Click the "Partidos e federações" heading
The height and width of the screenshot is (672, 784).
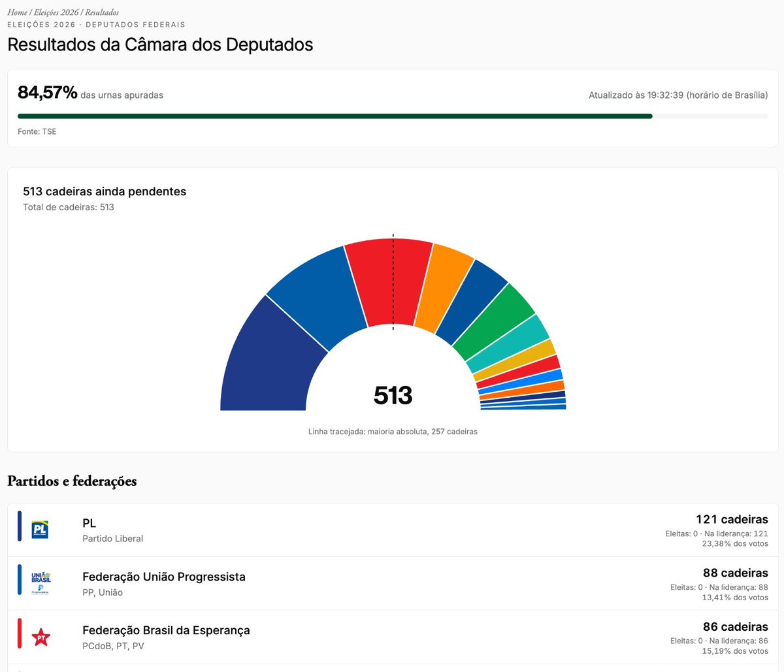coord(72,481)
